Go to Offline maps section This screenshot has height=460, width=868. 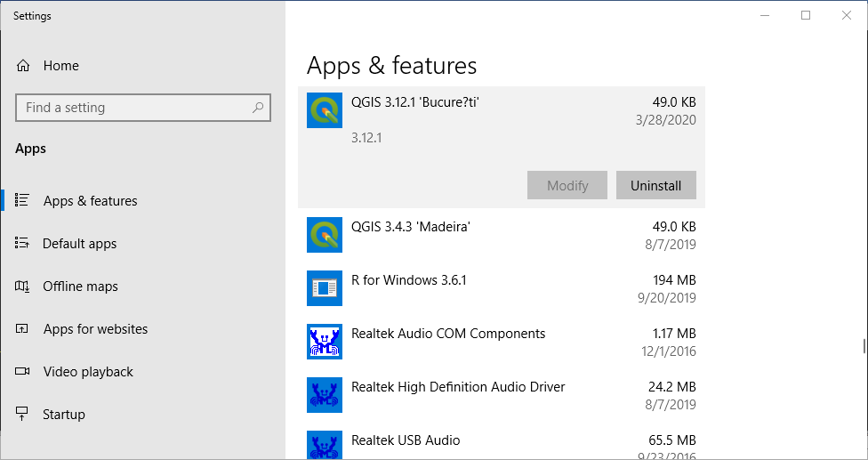[143, 286]
